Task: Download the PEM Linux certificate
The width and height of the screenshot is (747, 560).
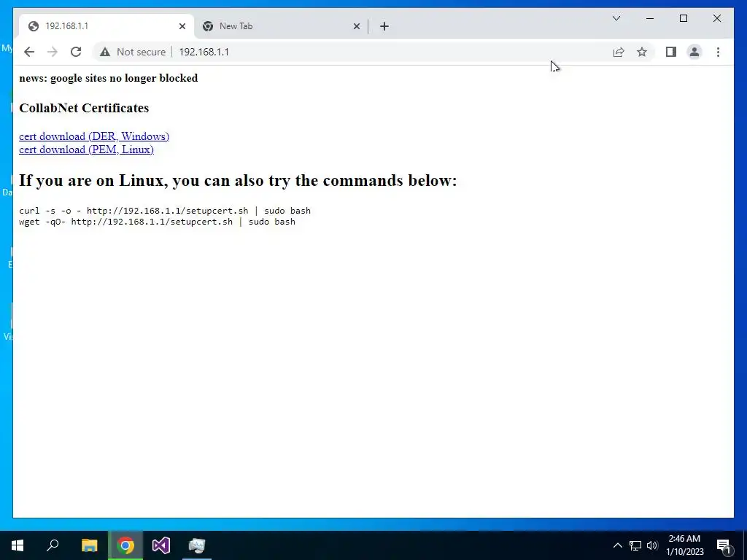Action: click(86, 149)
